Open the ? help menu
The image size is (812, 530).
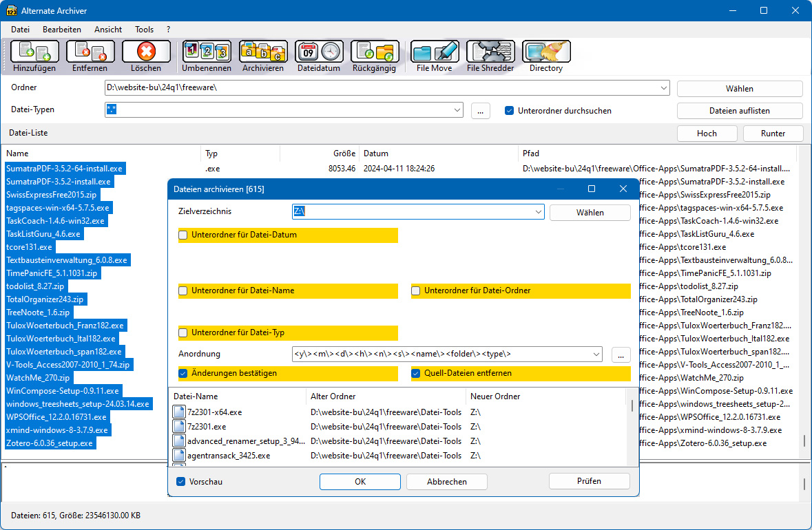[168, 30]
